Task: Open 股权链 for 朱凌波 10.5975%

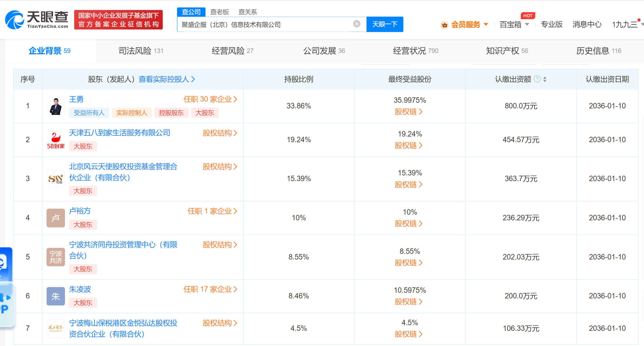Action: pos(408,302)
